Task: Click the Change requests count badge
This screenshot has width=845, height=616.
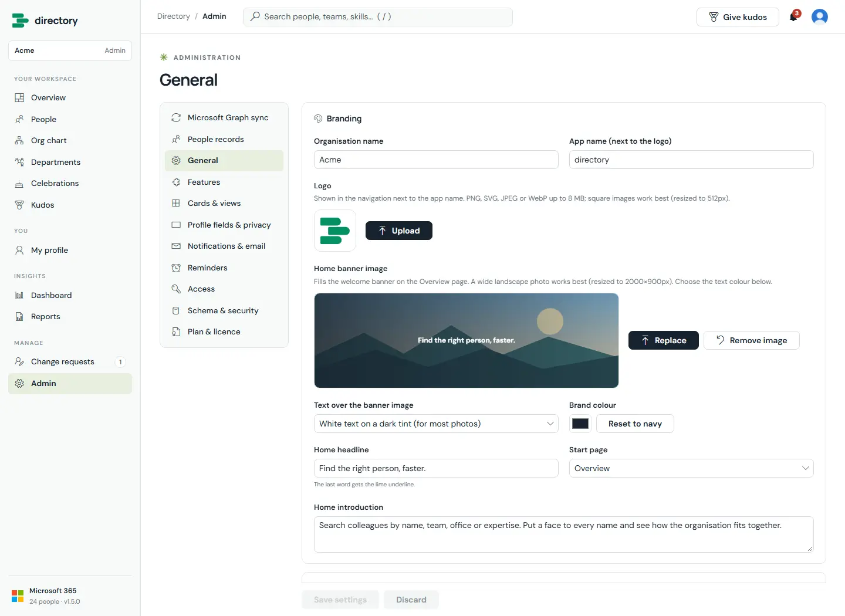Action: (x=120, y=362)
